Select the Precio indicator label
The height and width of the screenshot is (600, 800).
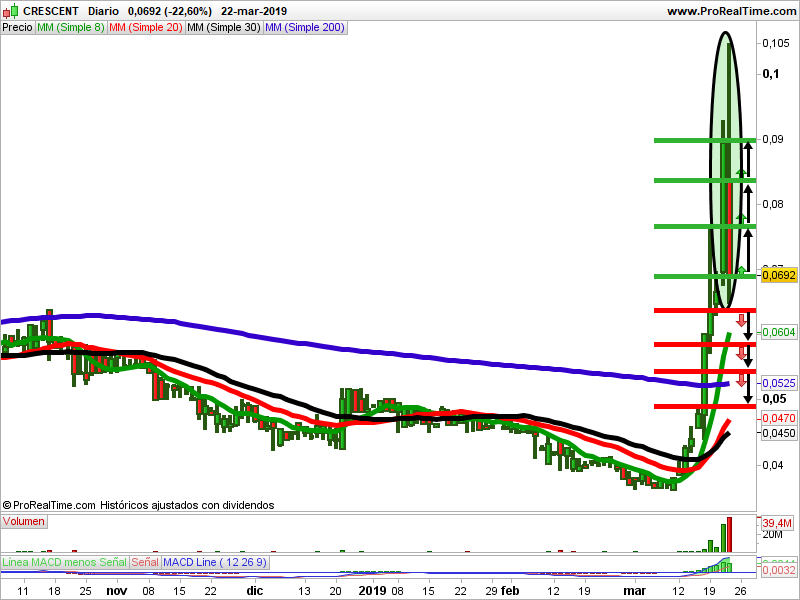click(x=17, y=28)
